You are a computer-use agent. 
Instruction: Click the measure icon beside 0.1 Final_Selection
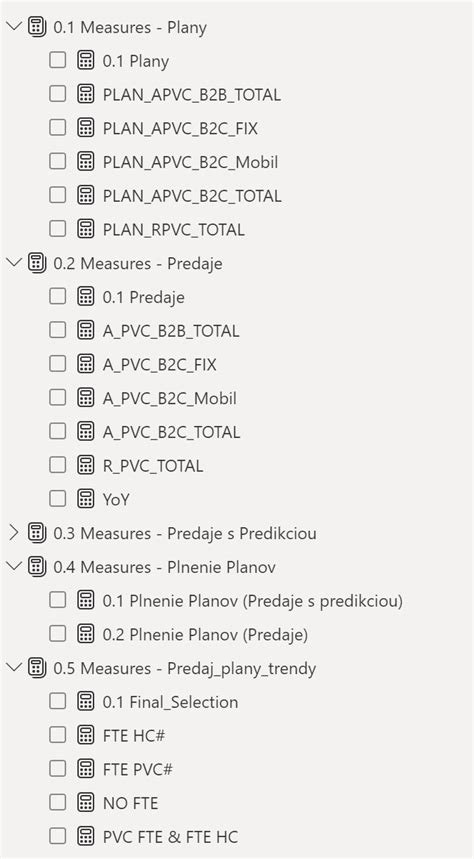coord(85,701)
